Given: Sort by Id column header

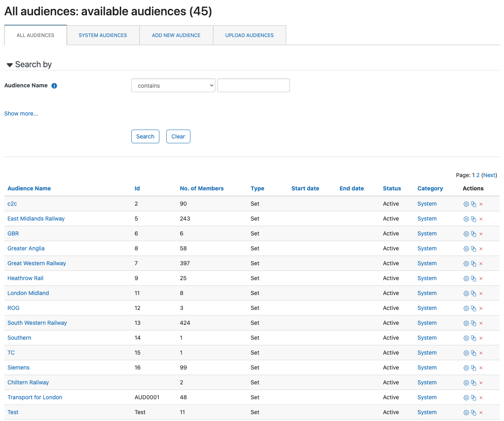Looking at the screenshot, I should (x=137, y=188).
